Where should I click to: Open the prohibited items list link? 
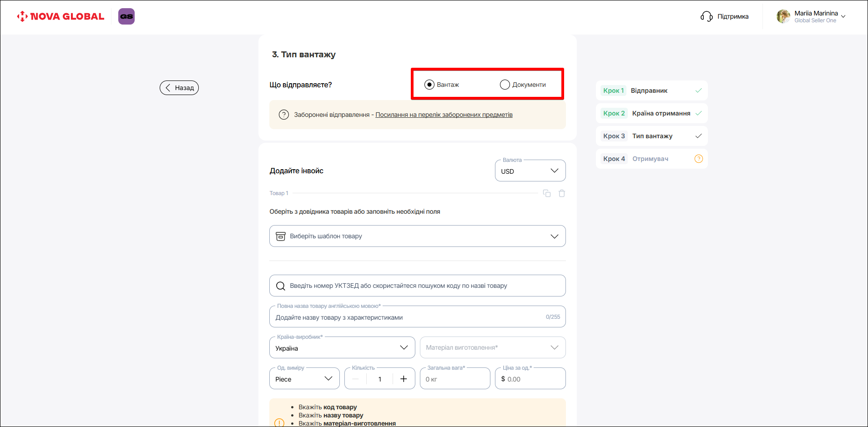[444, 115]
